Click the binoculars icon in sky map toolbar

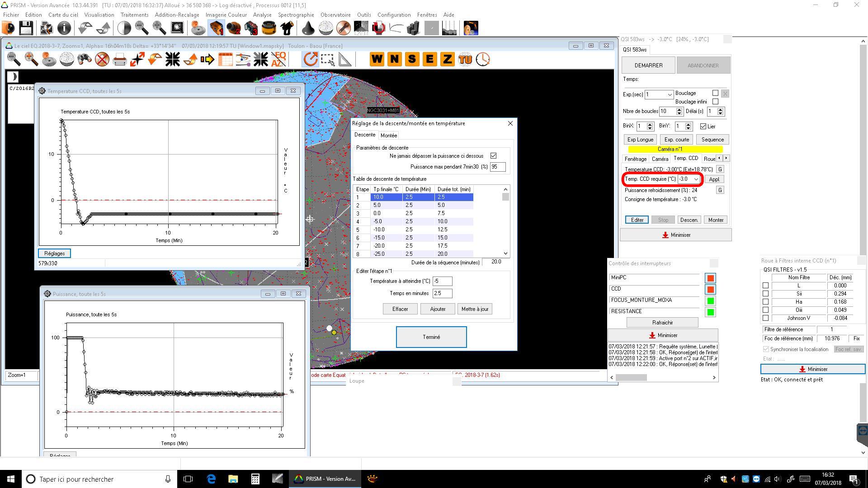pos(84,59)
